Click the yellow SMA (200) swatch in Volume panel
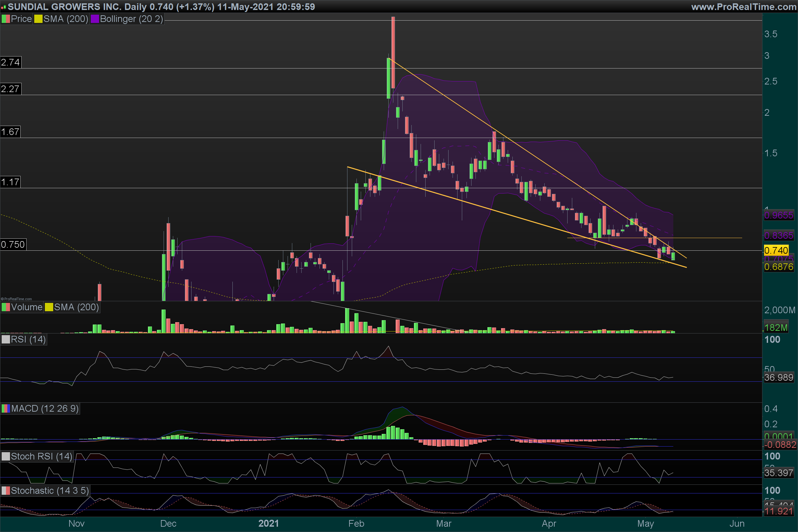Screen dimensions: 798x532 [49, 307]
